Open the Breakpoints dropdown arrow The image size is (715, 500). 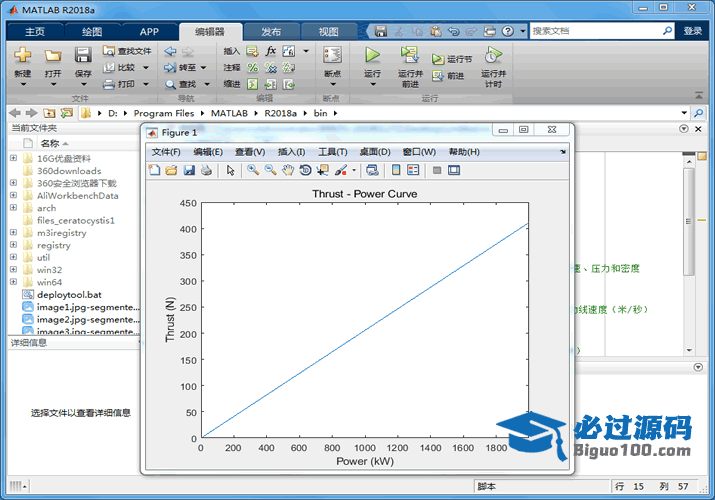tap(332, 84)
